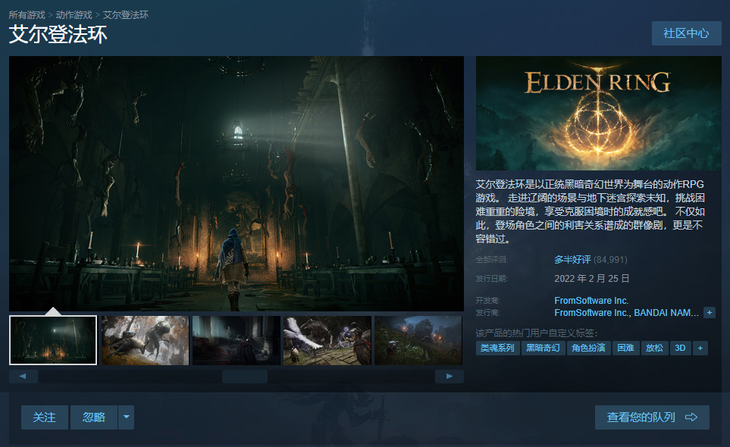Open 查看您的队列 queue button
The height and width of the screenshot is (447, 730).
pos(652,417)
